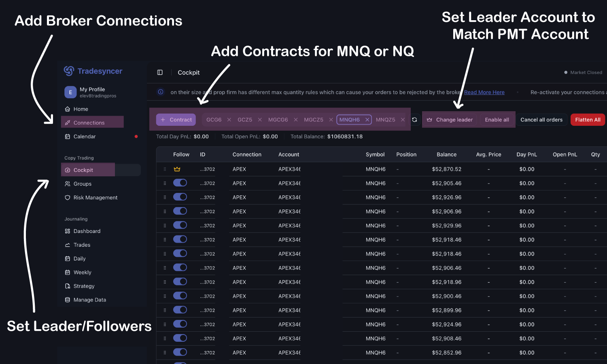This screenshot has width=607, height=364.
Task: Toggle following for the third APEX account
Action: tap(180, 197)
